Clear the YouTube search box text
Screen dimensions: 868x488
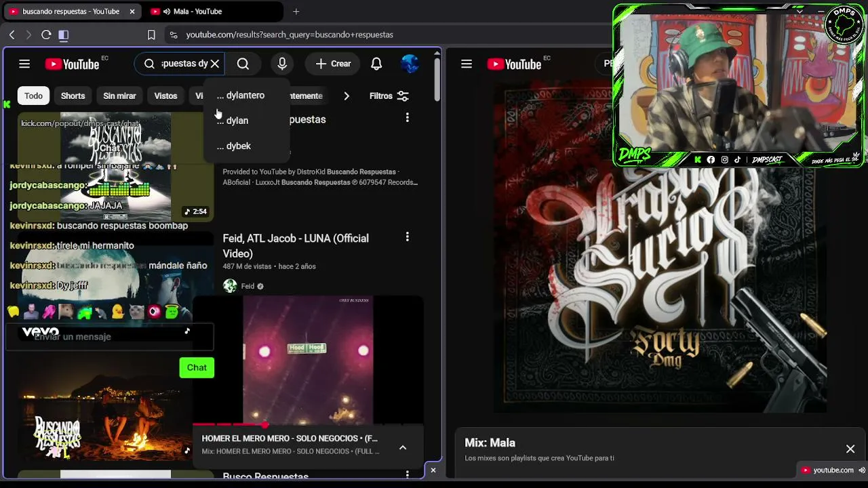click(x=215, y=64)
